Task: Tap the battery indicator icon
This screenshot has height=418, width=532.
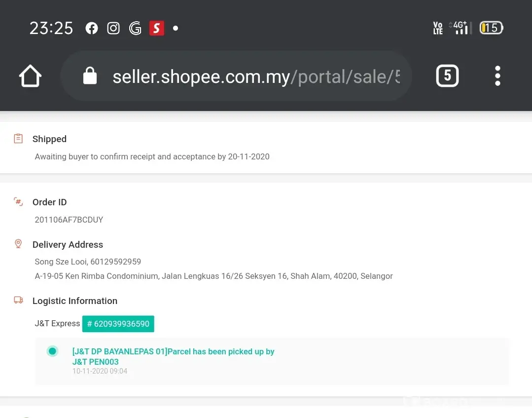Action: [491, 28]
